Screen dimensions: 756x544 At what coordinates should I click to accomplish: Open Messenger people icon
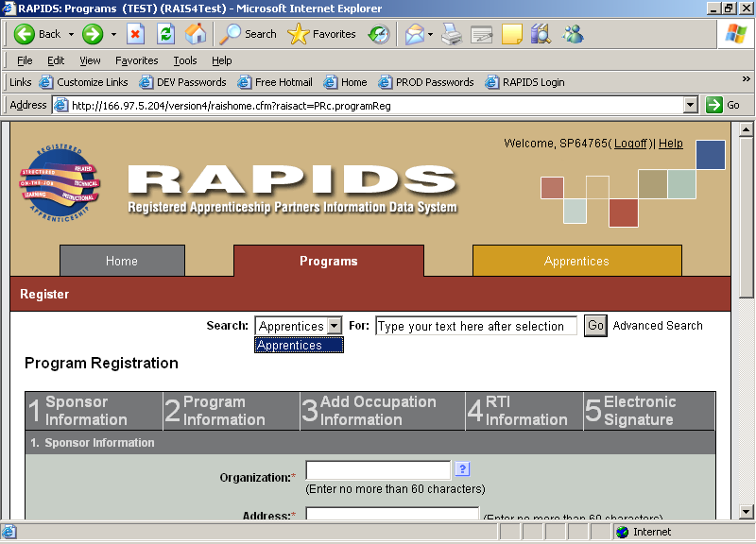tap(573, 34)
